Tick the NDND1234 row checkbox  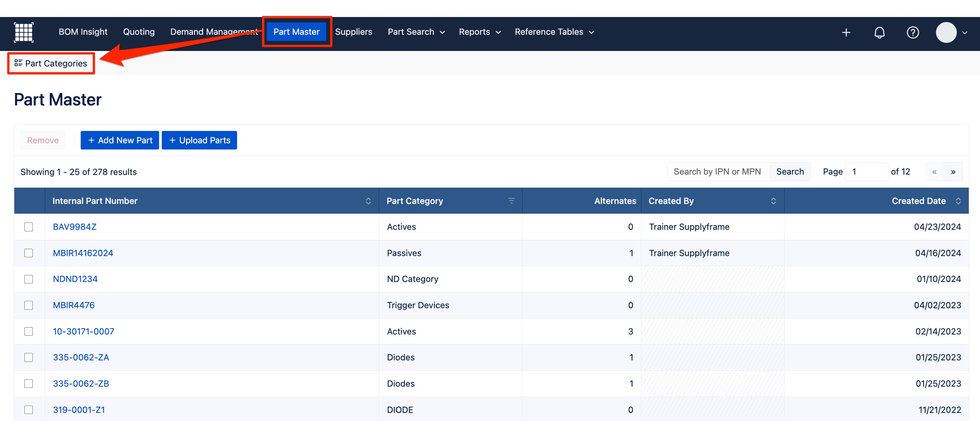[x=29, y=279]
